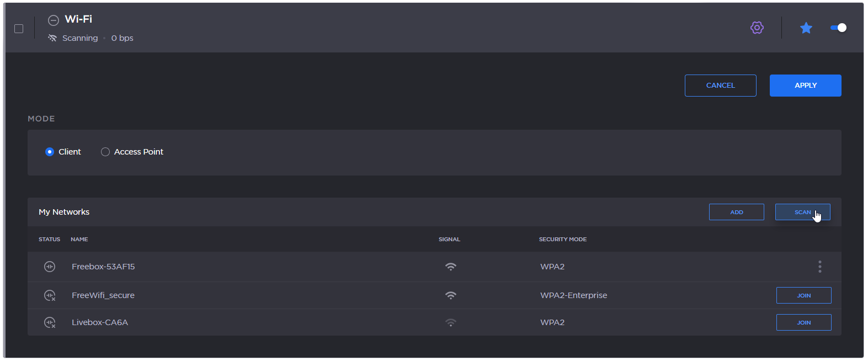This screenshot has height=361, width=868.
Task: Click Freebox-53AF15 connection status icon
Action: coord(50,267)
